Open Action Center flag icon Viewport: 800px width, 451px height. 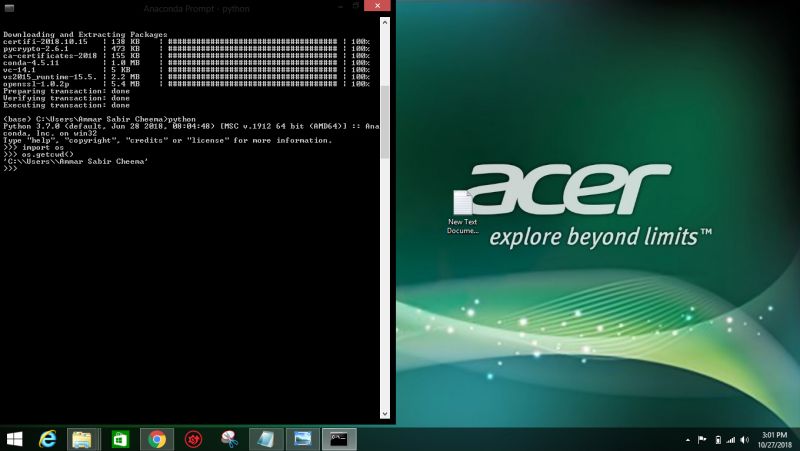pos(702,440)
